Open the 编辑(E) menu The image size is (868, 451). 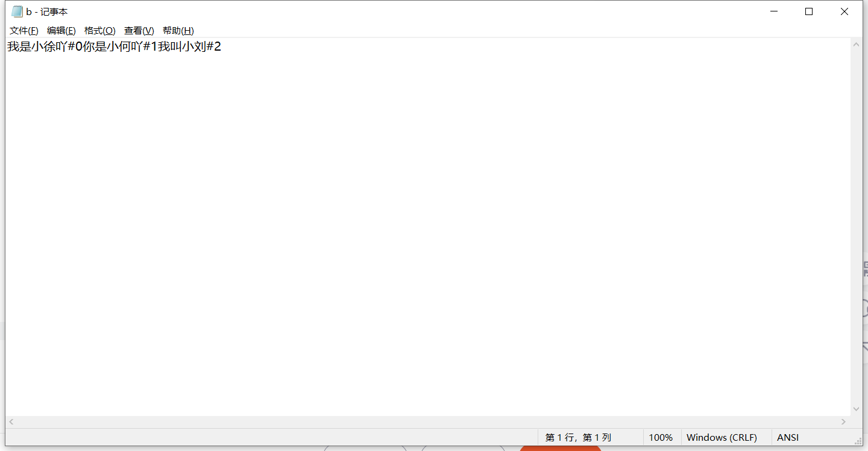[61, 31]
